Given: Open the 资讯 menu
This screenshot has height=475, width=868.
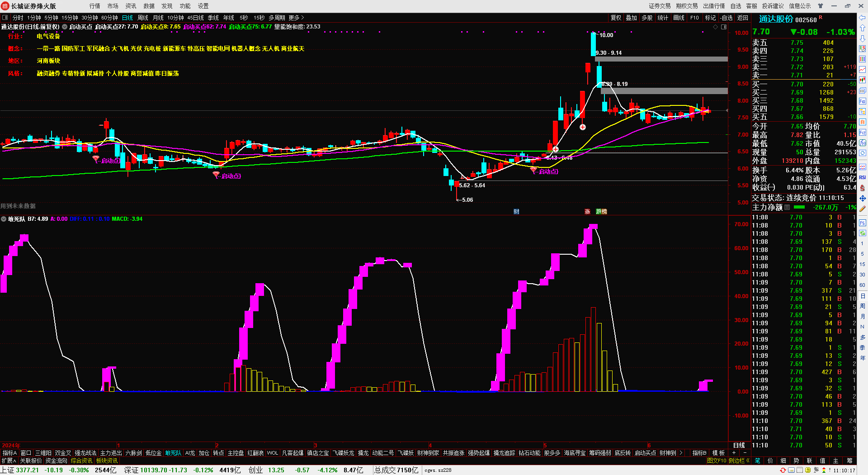Looking at the screenshot, I should 131,6.
